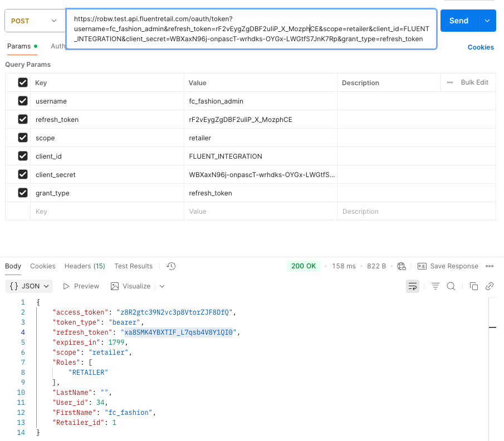The width and height of the screenshot is (504, 441).
Task: Click the network globe info icon
Action: pos(402,266)
